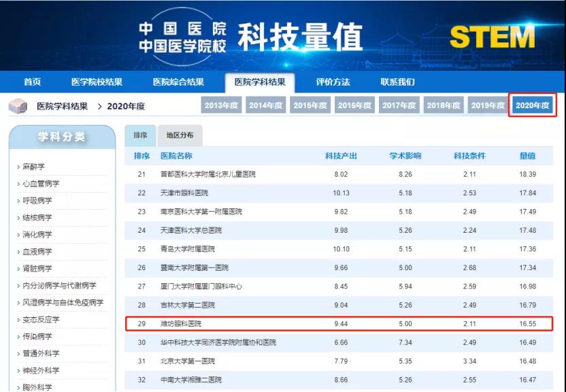Click the STEM logo in banner
The image size is (566, 392).
[x=492, y=37]
